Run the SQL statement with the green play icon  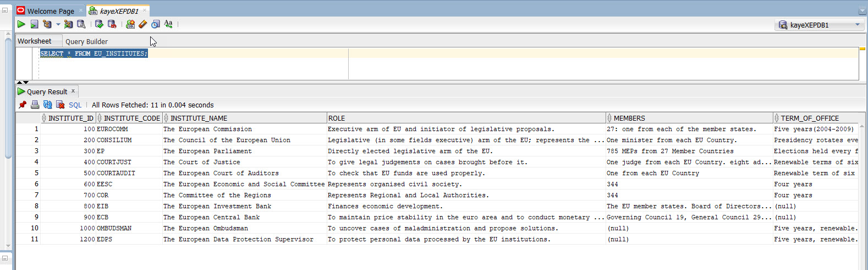point(21,24)
